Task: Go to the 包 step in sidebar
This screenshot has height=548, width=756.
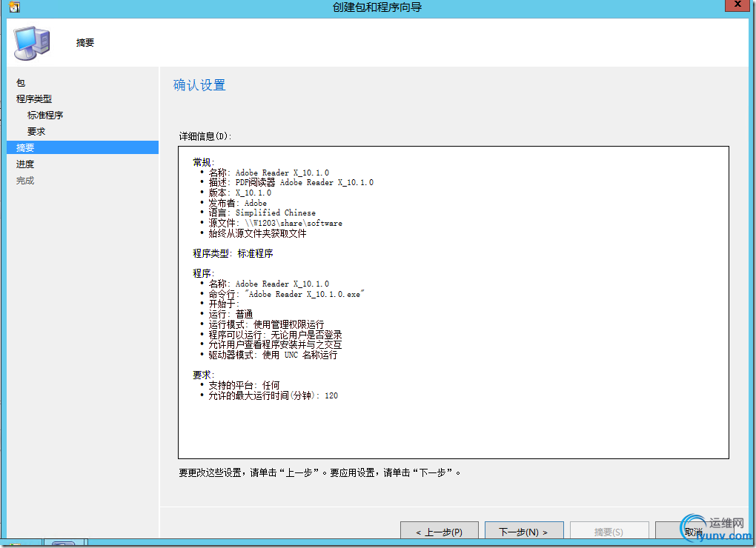Action: point(21,83)
